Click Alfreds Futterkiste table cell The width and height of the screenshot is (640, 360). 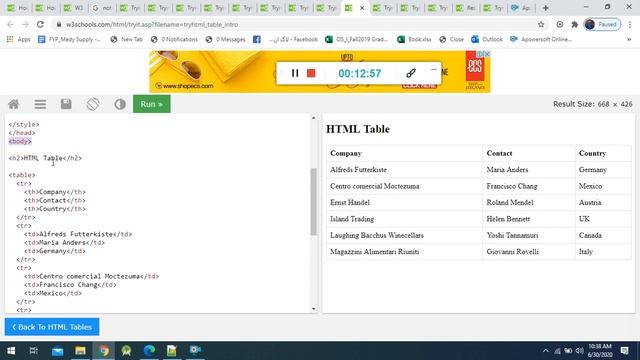[x=358, y=169]
